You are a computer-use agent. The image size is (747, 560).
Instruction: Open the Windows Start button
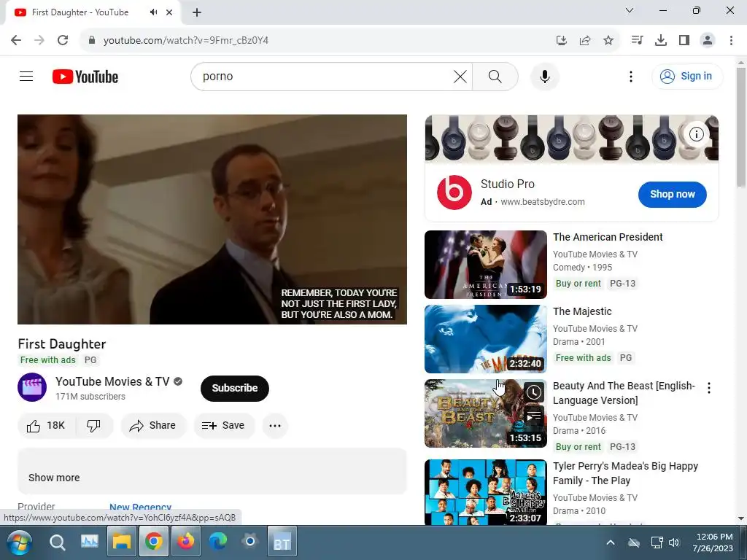[19, 542]
